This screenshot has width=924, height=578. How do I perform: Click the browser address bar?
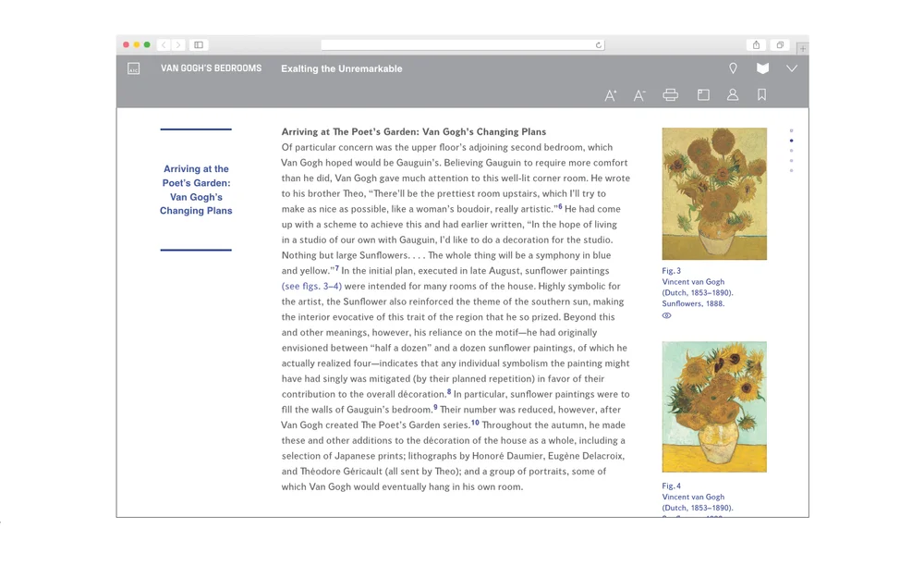[463, 44]
